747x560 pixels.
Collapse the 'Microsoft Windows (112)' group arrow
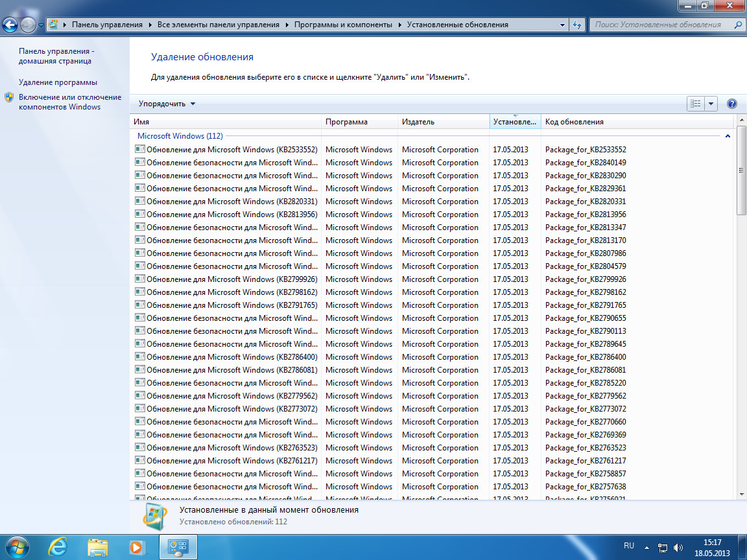(728, 136)
